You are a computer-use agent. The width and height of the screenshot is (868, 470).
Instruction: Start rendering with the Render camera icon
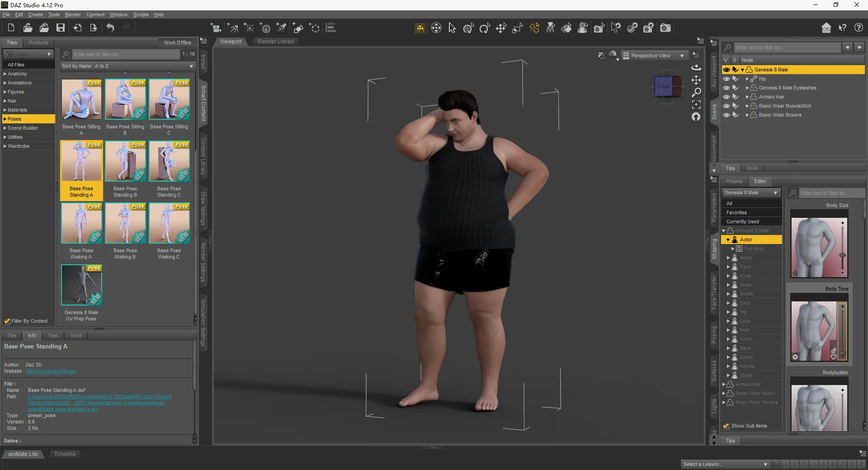665,28
